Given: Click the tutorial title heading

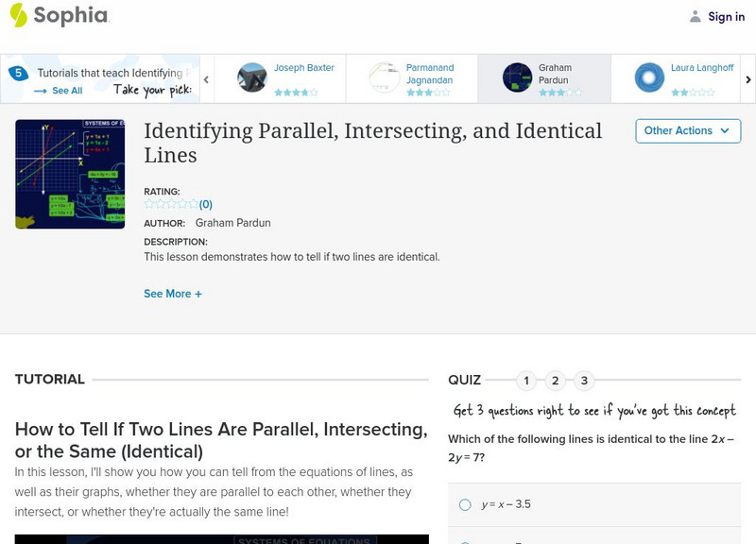Looking at the screenshot, I should [372, 144].
